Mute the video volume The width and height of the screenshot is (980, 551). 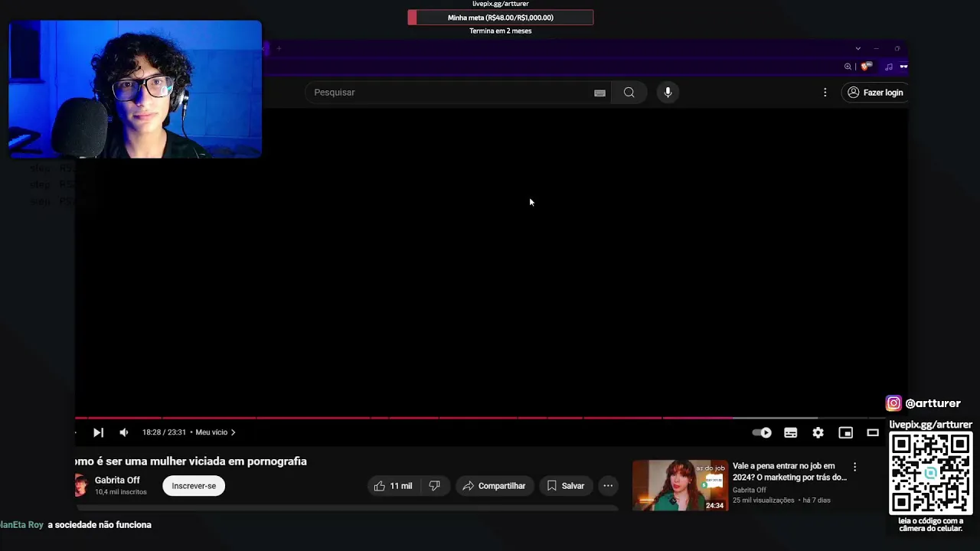(x=123, y=432)
